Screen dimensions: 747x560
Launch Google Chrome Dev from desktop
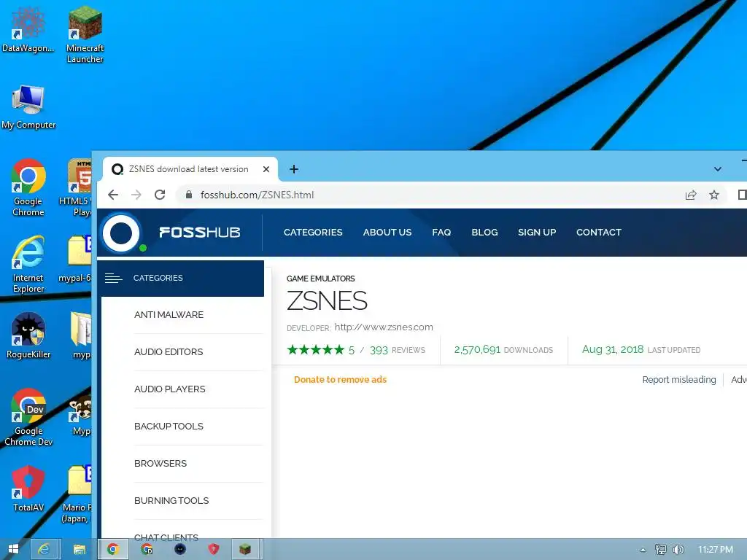pos(28,418)
